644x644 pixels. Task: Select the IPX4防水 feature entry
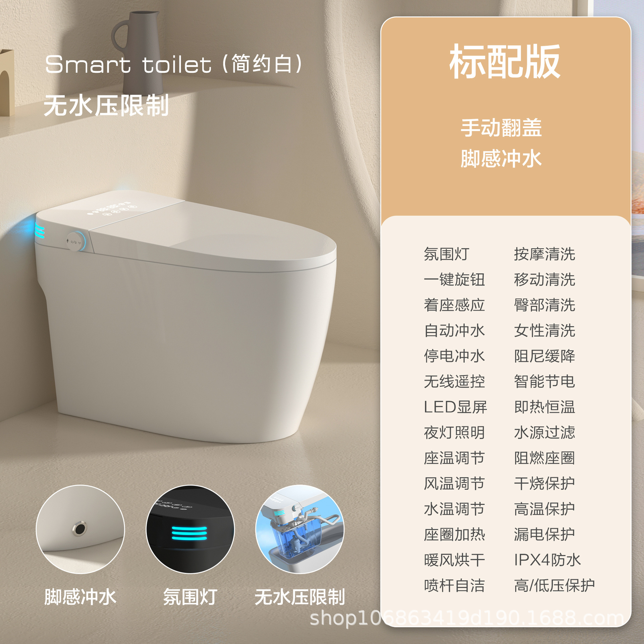[x=547, y=560]
